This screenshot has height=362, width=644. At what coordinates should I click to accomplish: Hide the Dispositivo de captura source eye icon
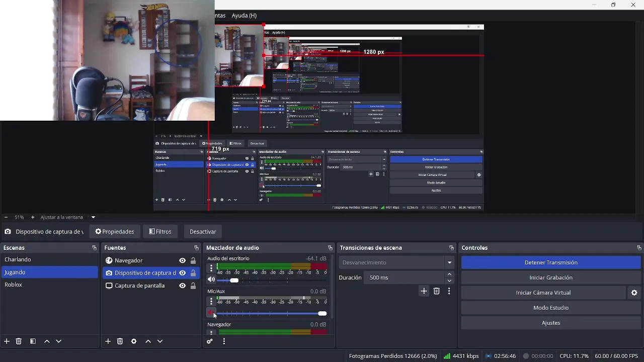pyautogui.click(x=182, y=273)
